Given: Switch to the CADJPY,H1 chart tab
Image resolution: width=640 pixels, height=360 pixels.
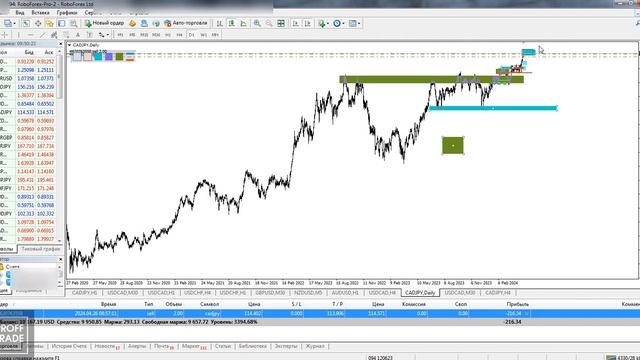Looking at the screenshot, I should tap(84, 293).
